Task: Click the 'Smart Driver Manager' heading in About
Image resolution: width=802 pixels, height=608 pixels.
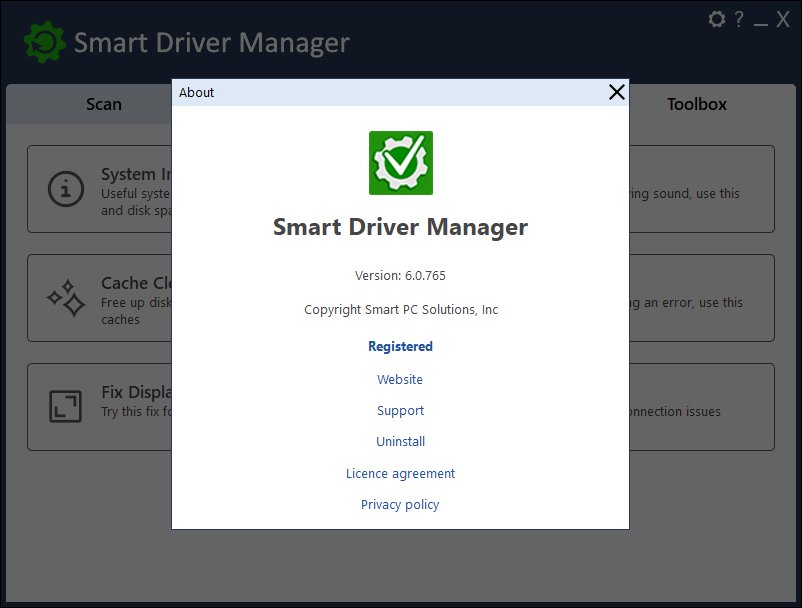Action: point(400,227)
